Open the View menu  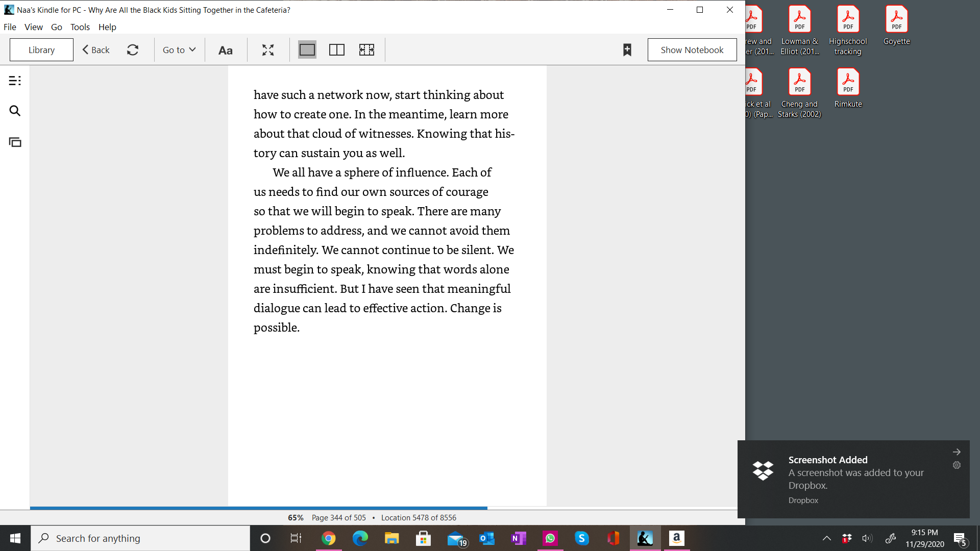(x=34, y=27)
